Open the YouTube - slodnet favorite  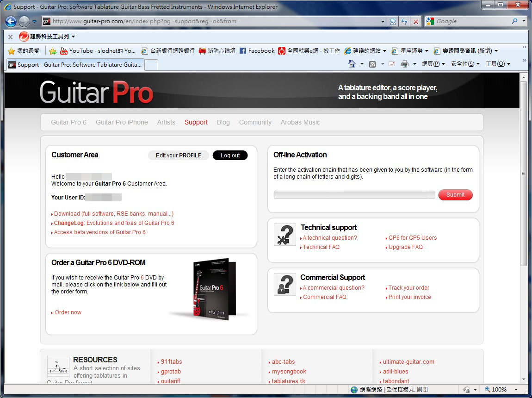[x=98, y=51]
